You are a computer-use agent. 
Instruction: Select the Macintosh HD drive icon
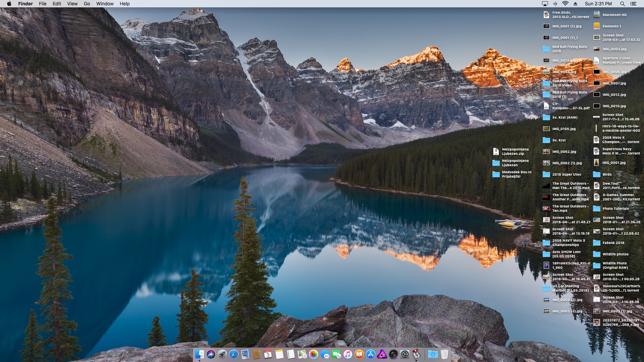point(597,15)
